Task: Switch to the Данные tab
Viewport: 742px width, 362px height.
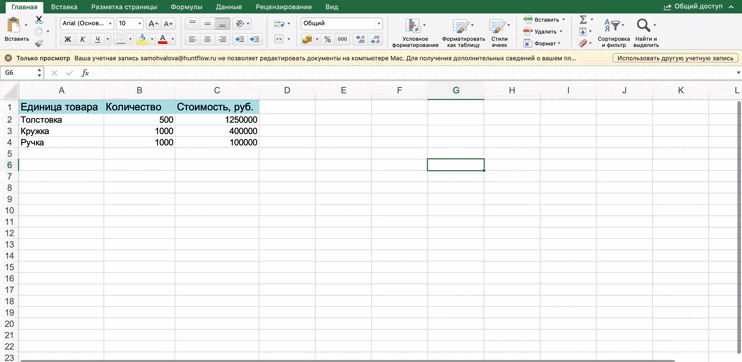Action: coord(229,7)
